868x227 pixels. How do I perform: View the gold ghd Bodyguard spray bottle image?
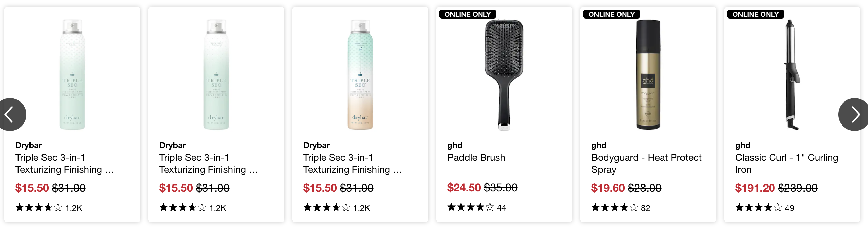click(648, 75)
